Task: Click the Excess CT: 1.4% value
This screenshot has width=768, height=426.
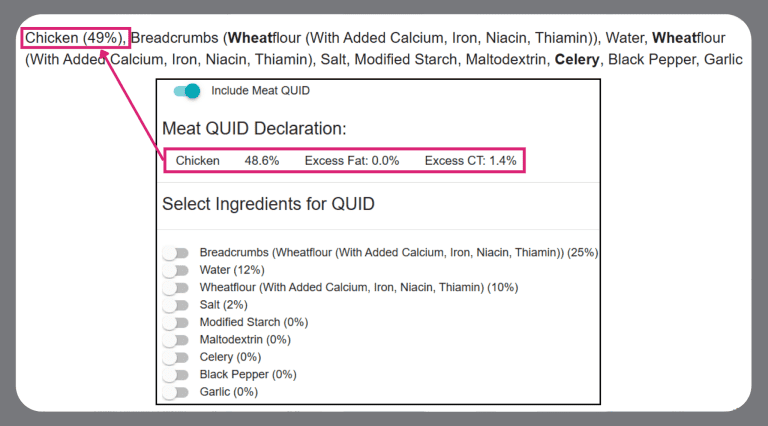Action: click(x=470, y=160)
